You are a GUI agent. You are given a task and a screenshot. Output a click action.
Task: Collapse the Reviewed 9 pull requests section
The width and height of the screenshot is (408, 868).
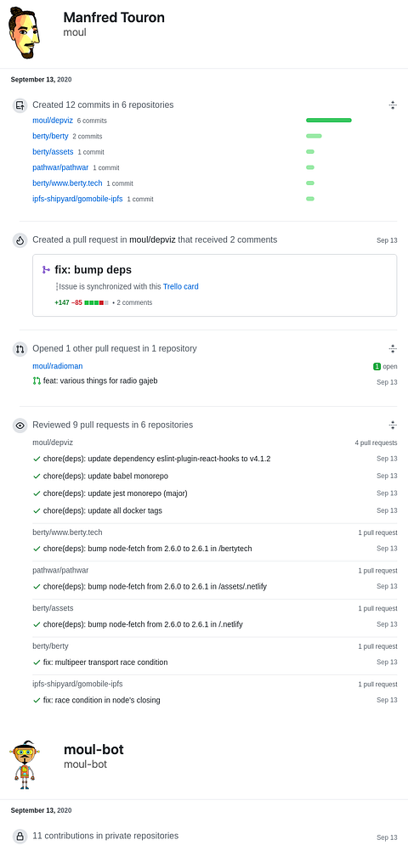393,426
